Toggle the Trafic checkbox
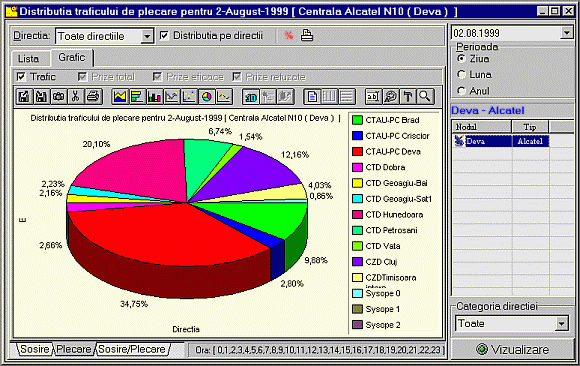 (21, 77)
